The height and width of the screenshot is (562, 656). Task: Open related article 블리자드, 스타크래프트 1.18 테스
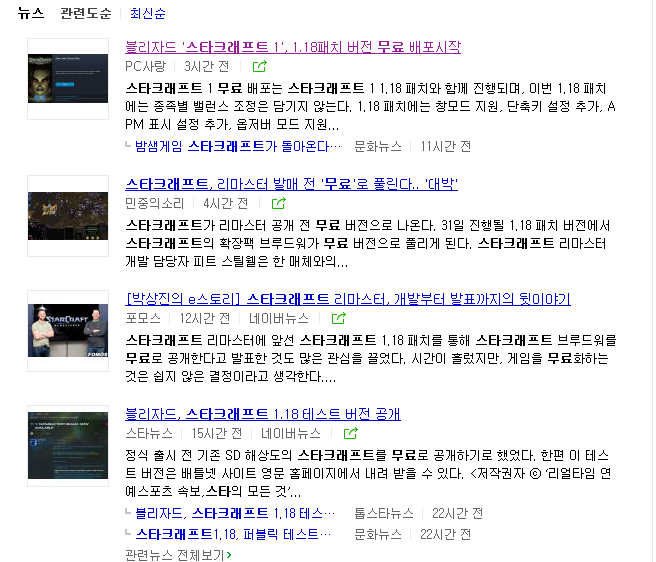(x=235, y=513)
